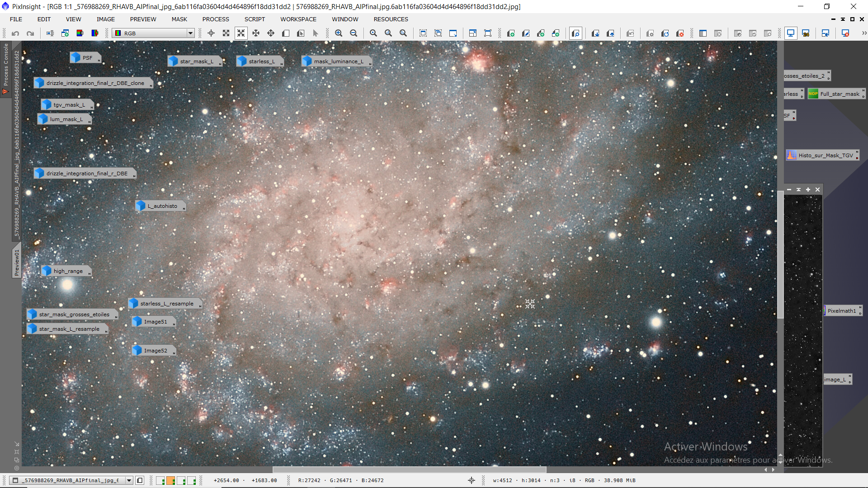The image size is (868, 488).
Task: Toggle the first readout mode status button
Action: click(160, 480)
